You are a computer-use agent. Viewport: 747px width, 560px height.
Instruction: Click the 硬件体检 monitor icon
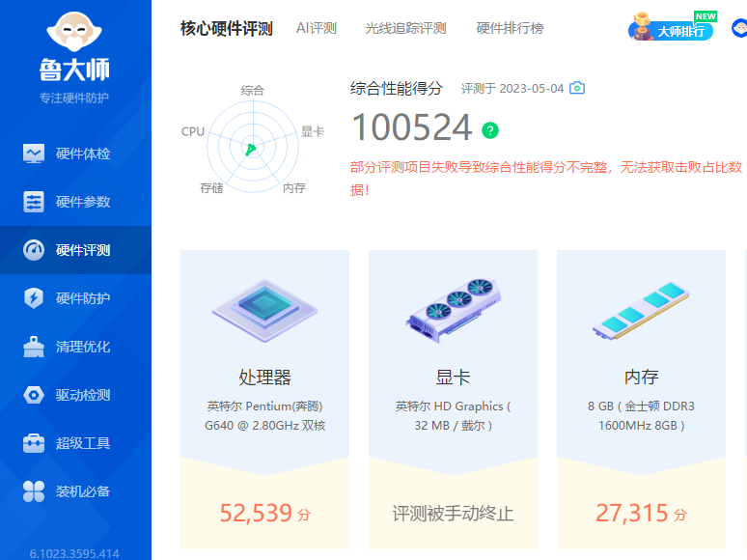tap(34, 154)
